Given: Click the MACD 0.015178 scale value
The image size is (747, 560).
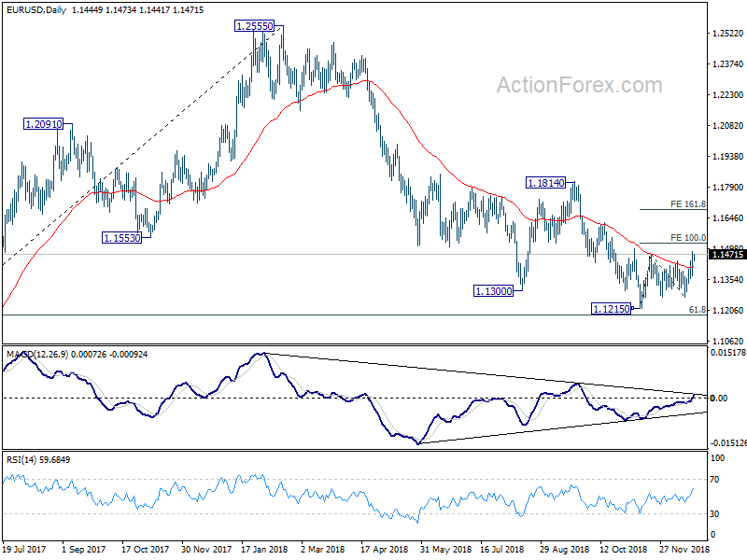Looking at the screenshot, I should click(728, 353).
